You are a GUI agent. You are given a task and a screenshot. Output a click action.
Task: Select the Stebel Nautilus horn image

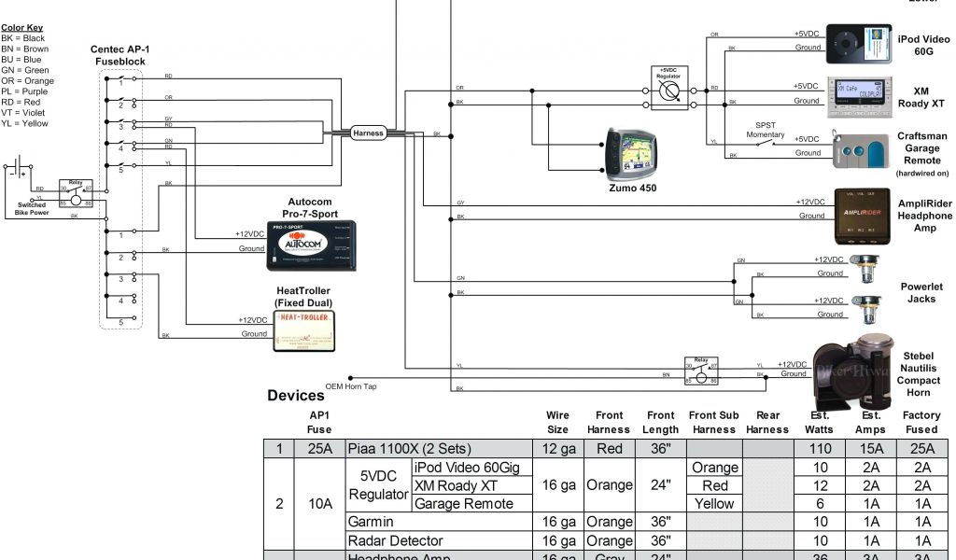coord(850,368)
